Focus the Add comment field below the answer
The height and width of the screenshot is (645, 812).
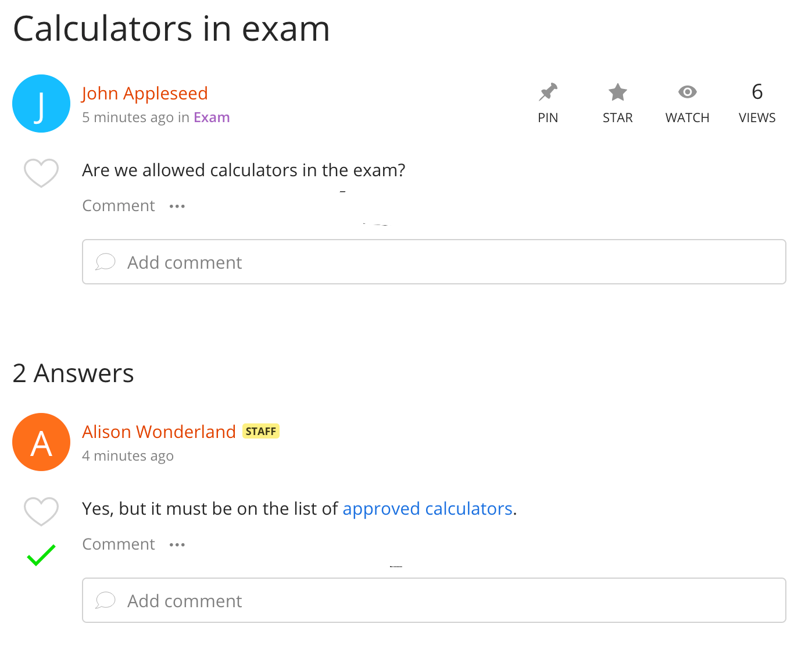pyautogui.click(x=434, y=600)
